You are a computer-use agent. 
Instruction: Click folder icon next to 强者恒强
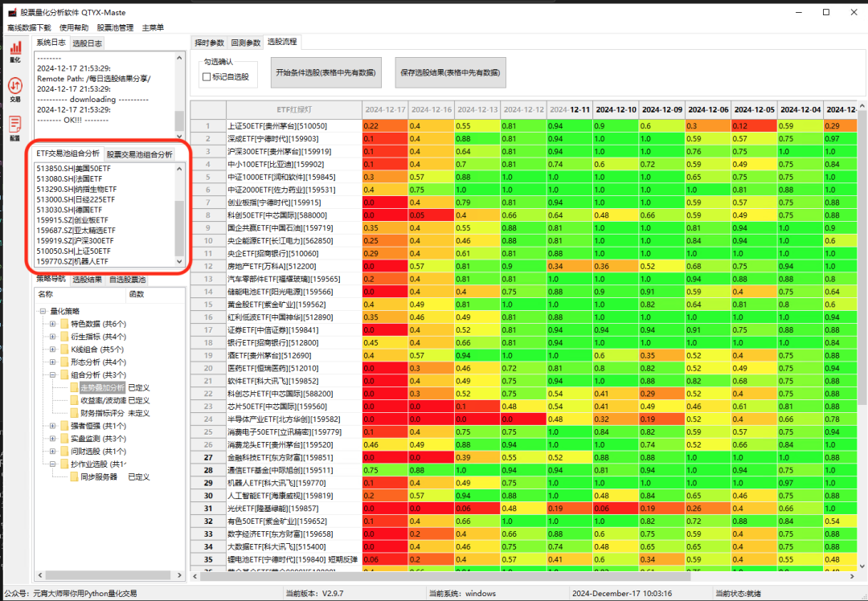click(x=64, y=426)
